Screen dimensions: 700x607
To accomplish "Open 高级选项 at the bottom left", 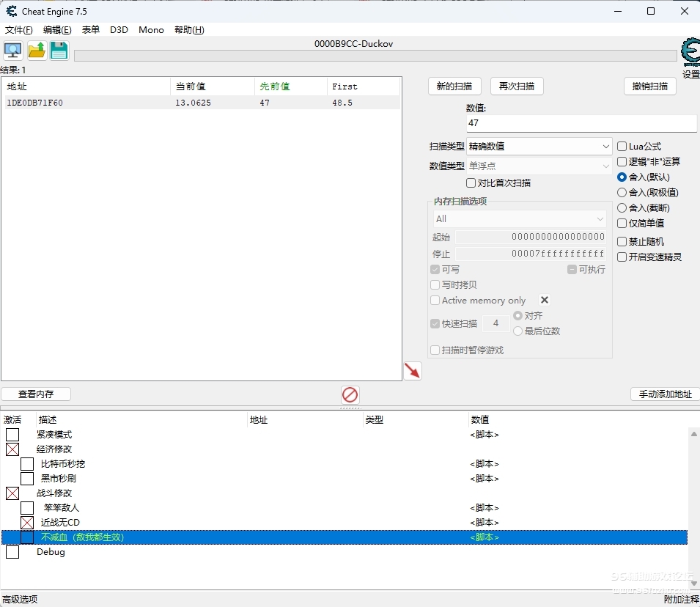I will pos(20,599).
